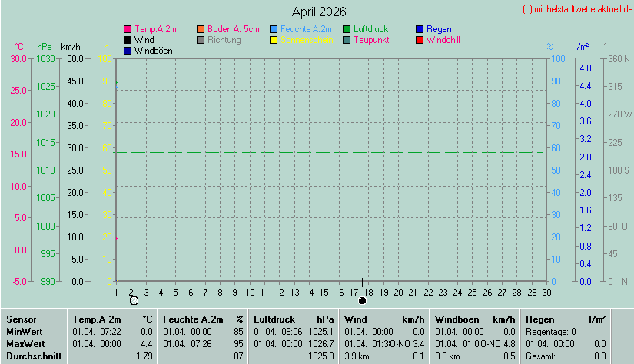Click the red Windchill legend swatch
This screenshot has height=364, width=634.
(420, 40)
